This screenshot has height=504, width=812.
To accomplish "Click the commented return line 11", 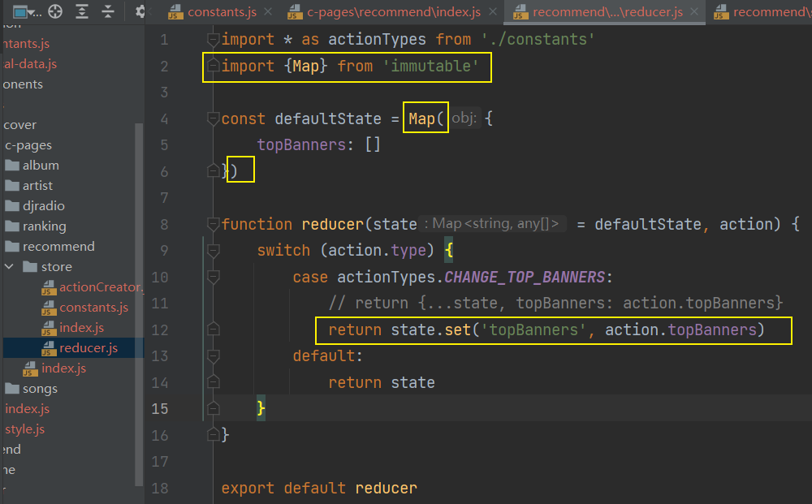I will pyautogui.click(x=555, y=303).
